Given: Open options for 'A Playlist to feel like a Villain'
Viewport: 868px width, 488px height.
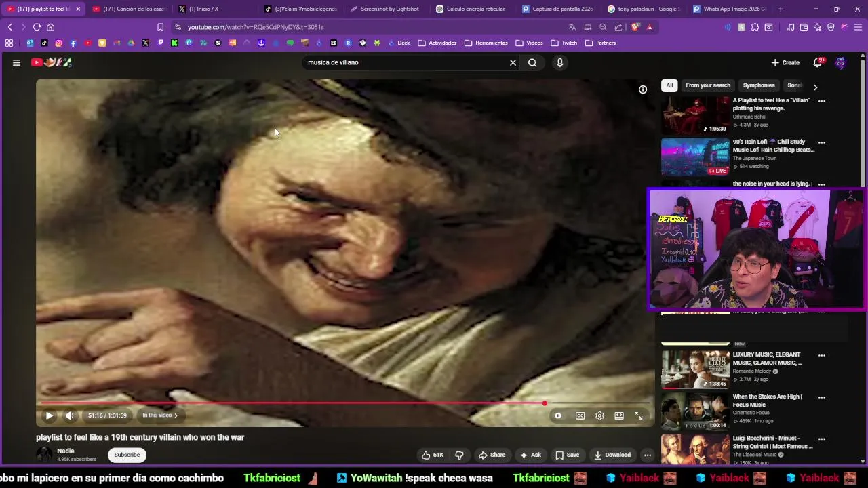Looking at the screenshot, I should pos(822,101).
